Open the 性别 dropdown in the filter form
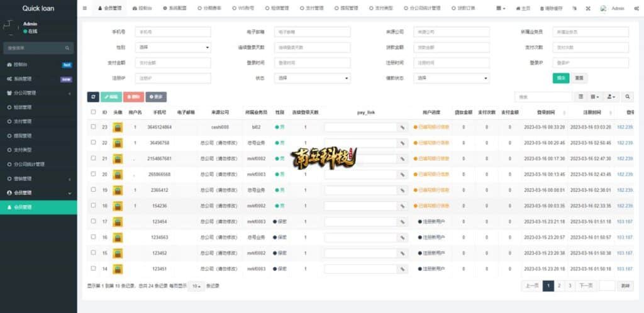The width and height of the screenshot is (644, 313). 173,47
